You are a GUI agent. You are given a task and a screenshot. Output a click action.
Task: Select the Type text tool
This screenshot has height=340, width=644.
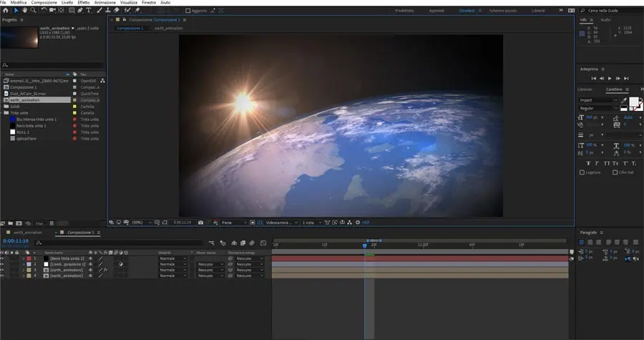[x=89, y=10]
